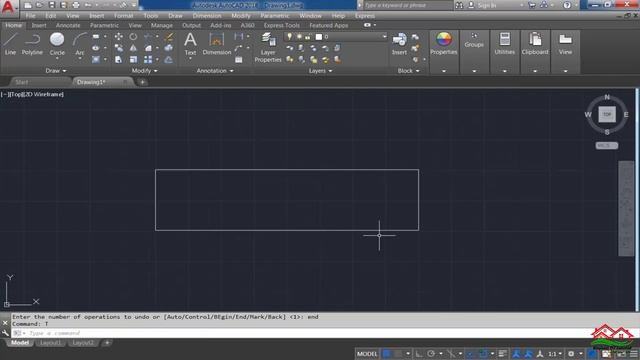Viewport: 640px width, 360px height.
Task: Select the Line tool in Draw panel
Action: point(10,44)
